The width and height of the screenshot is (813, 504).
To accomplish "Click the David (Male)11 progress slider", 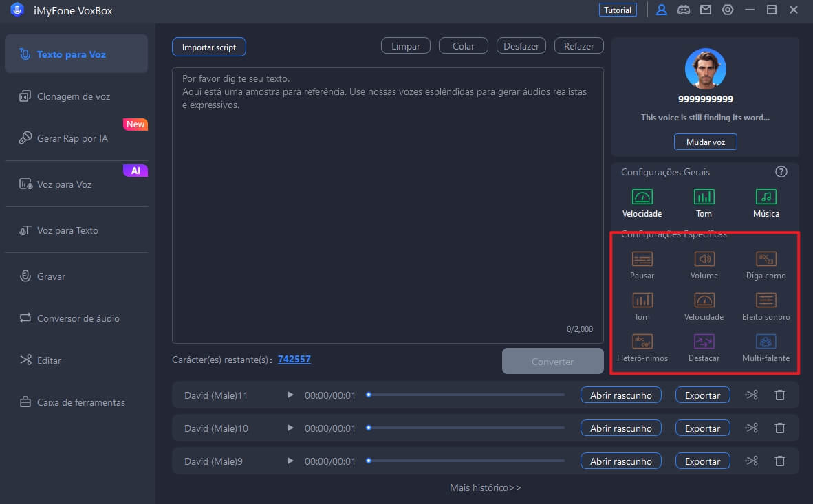I will coord(466,395).
